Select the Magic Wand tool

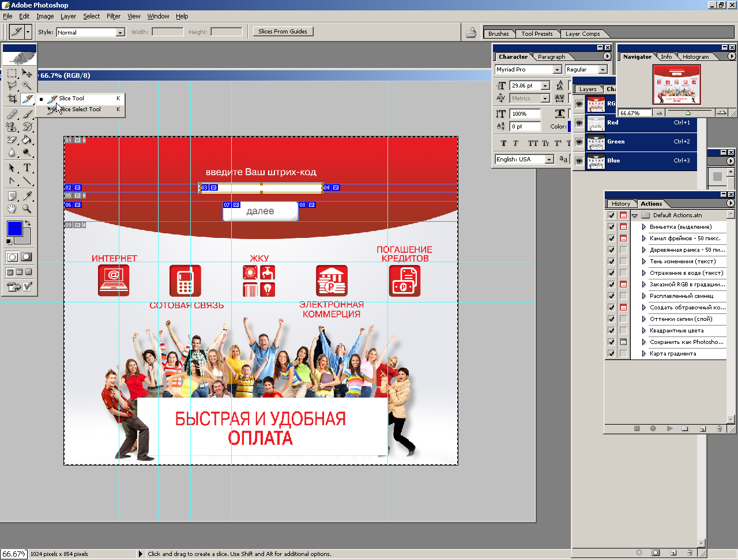[x=27, y=85]
